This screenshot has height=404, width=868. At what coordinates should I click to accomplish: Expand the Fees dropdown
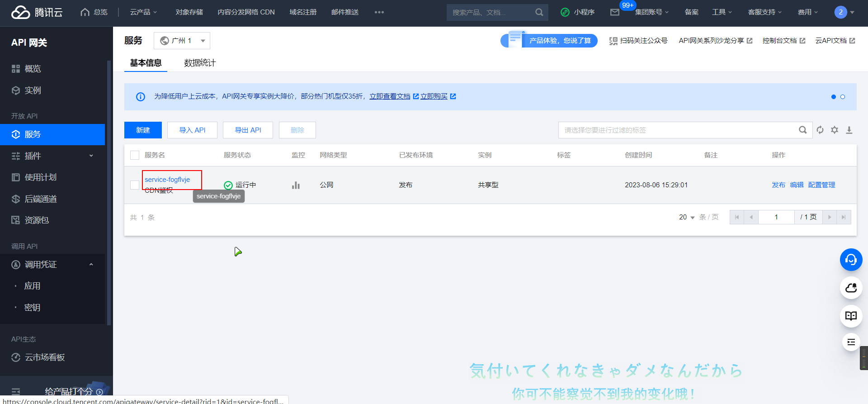coord(808,12)
